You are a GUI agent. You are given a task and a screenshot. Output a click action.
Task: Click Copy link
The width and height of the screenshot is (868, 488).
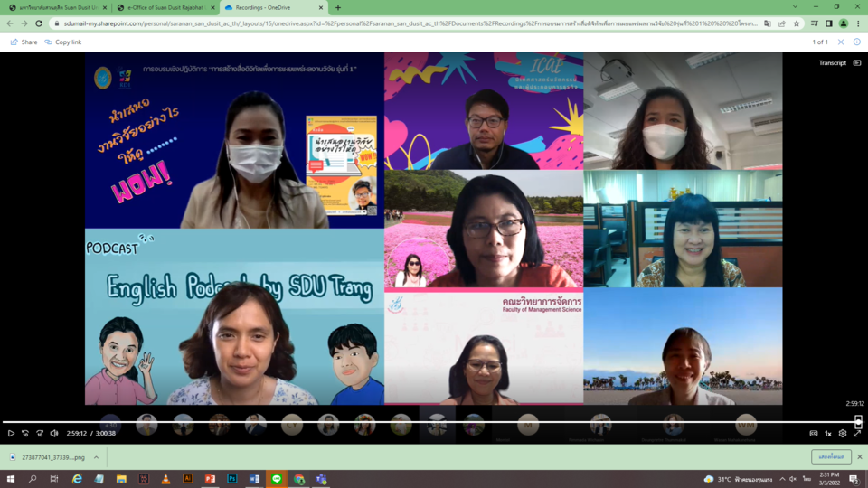63,42
